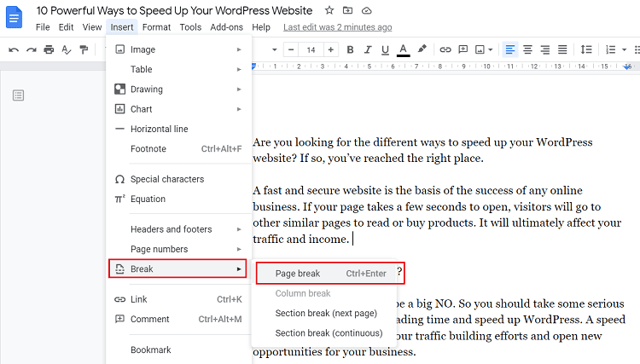Insert a Footnote

[x=179, y=149]
